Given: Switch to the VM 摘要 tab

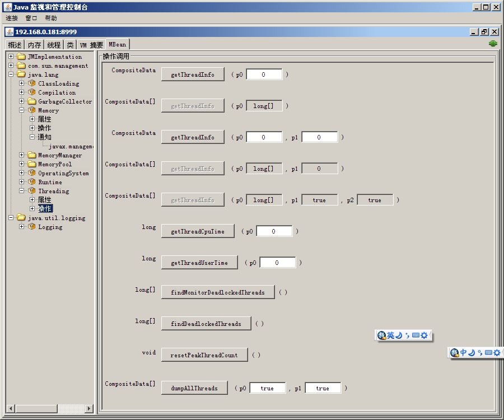Looking at the screenshot, I should click(x=91, y=45).
